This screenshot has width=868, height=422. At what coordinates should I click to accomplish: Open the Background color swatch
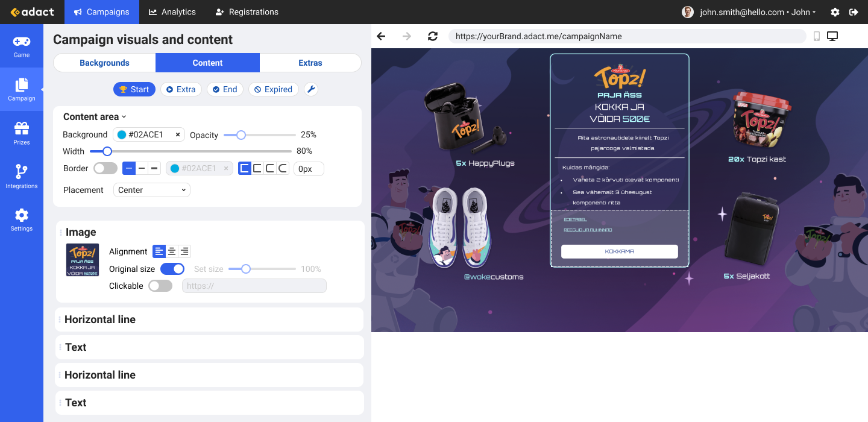(x=122, y=134)
